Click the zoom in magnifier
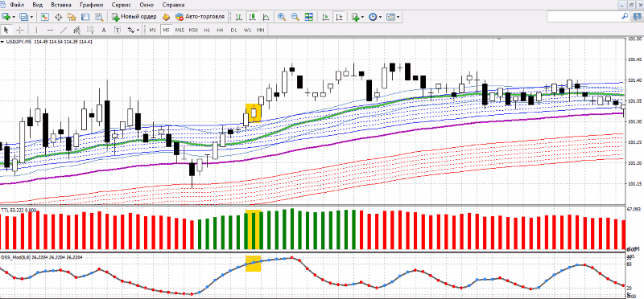644x299 pixels. tap(282, 17)
